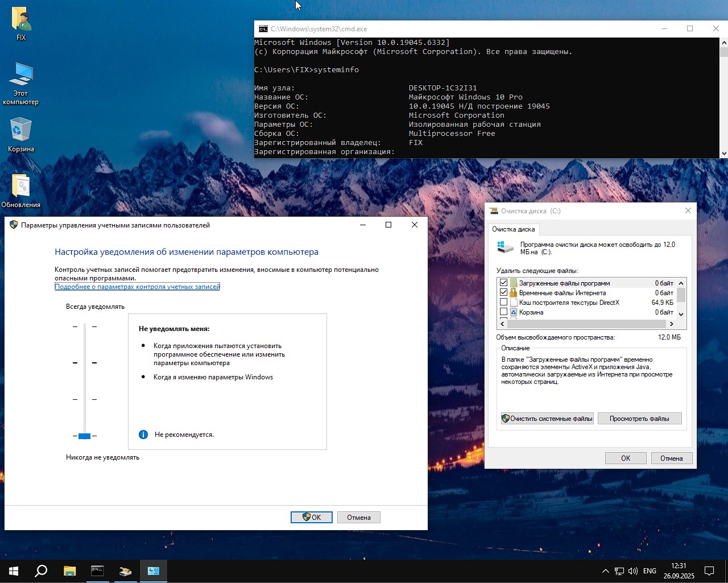Open File Explorer from the taskbar

(69, 571)
